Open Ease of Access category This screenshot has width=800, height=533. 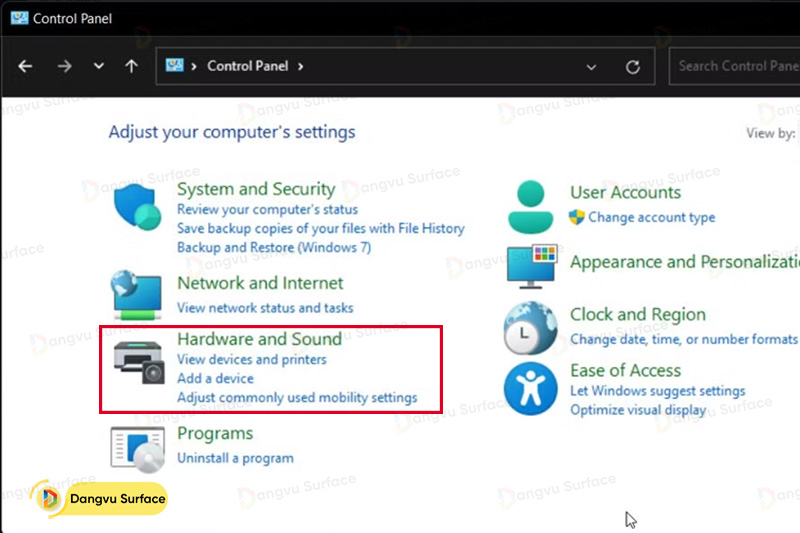[x=625, y=370]
